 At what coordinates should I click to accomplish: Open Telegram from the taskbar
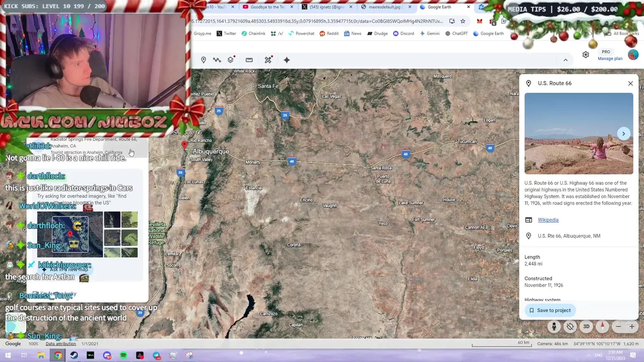click(156, 356)
